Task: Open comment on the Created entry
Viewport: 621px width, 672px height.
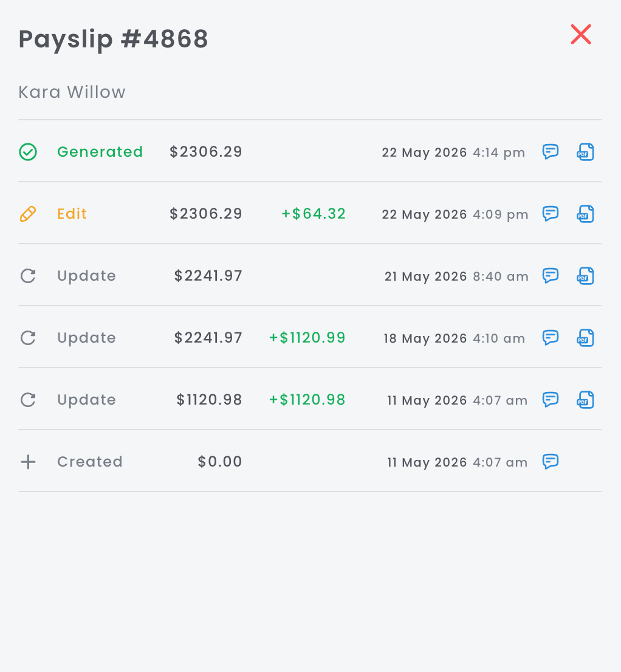Action: click(x=551, y=462)
